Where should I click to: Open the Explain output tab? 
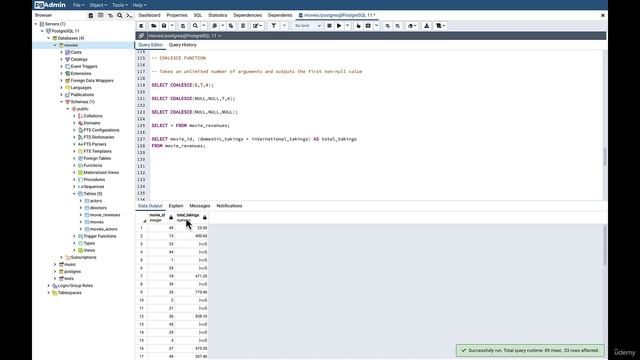(176, 206)
